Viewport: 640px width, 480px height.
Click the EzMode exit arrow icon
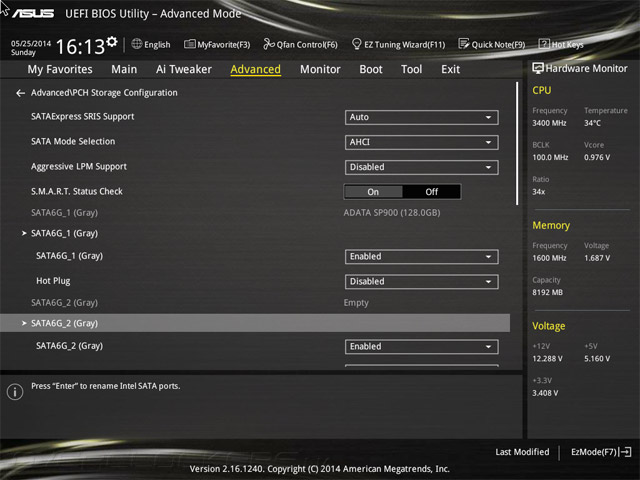(626, 452)
